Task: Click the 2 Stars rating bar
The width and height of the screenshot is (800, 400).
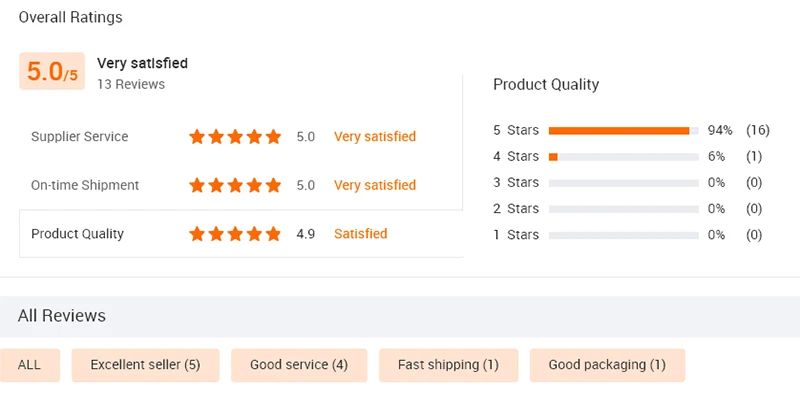Action: (623, 209)
